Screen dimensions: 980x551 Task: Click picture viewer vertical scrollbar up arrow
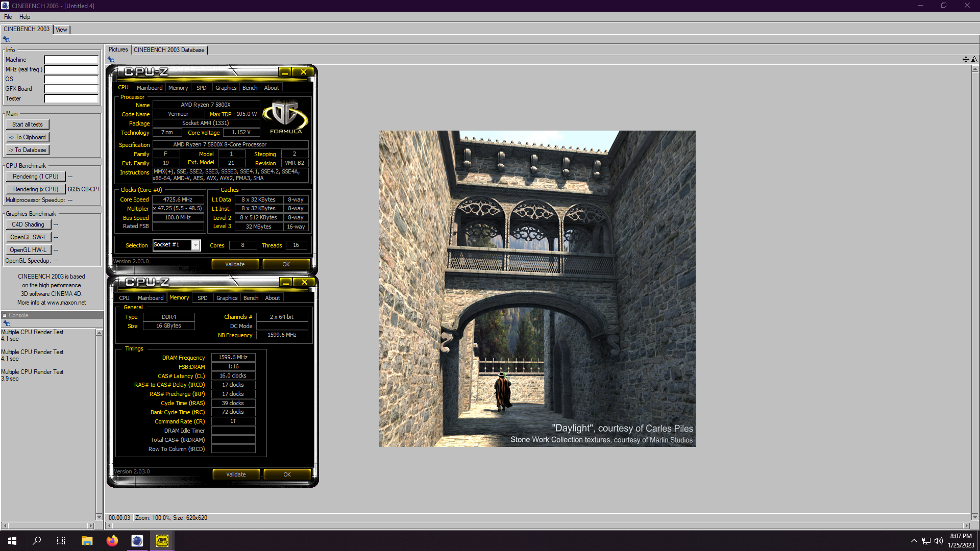click(x=975, y=68)
